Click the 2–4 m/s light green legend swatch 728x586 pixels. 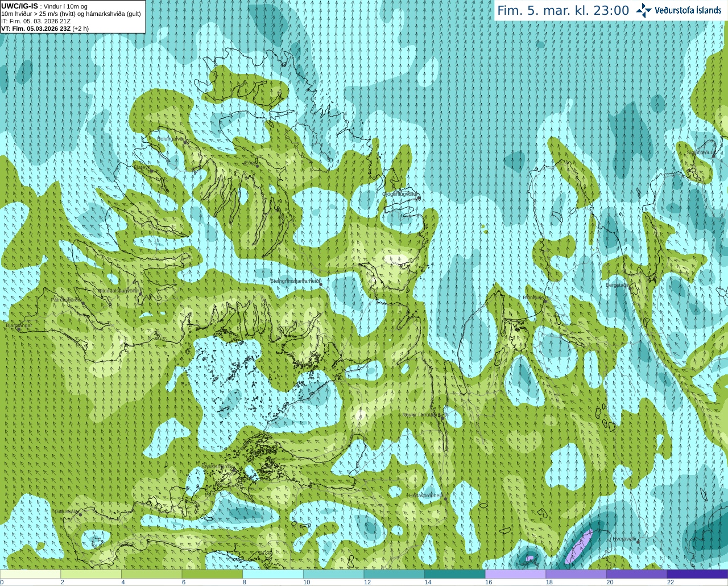(x=91, y=574)
